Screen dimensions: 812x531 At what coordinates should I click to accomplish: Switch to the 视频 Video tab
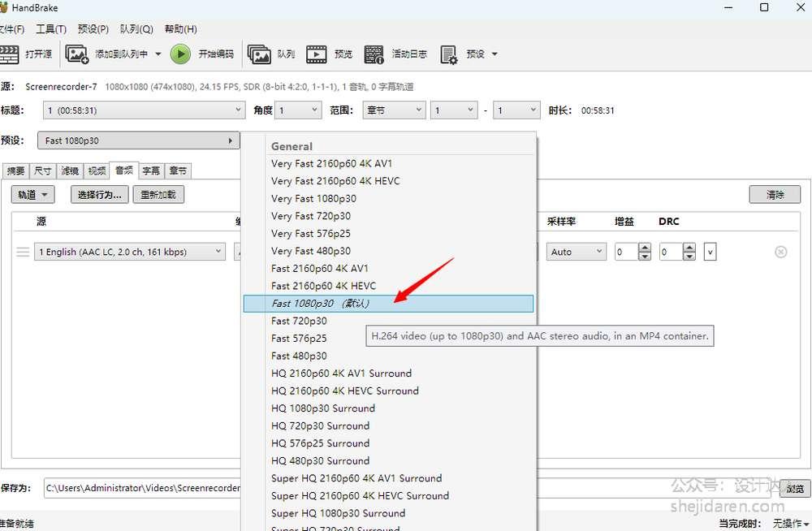point(97,171)
